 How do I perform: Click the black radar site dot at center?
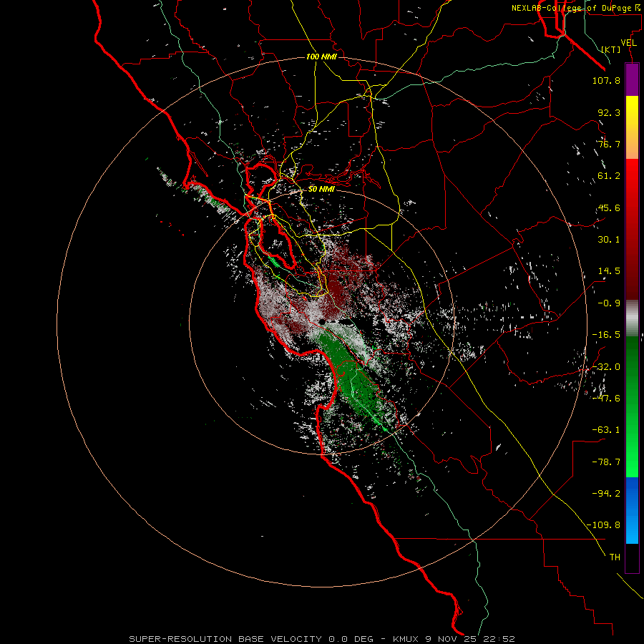coord(321,322)
